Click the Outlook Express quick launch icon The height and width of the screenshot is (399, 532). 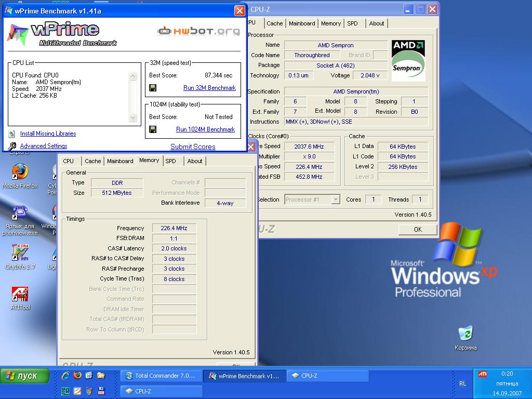click(89, 376)
